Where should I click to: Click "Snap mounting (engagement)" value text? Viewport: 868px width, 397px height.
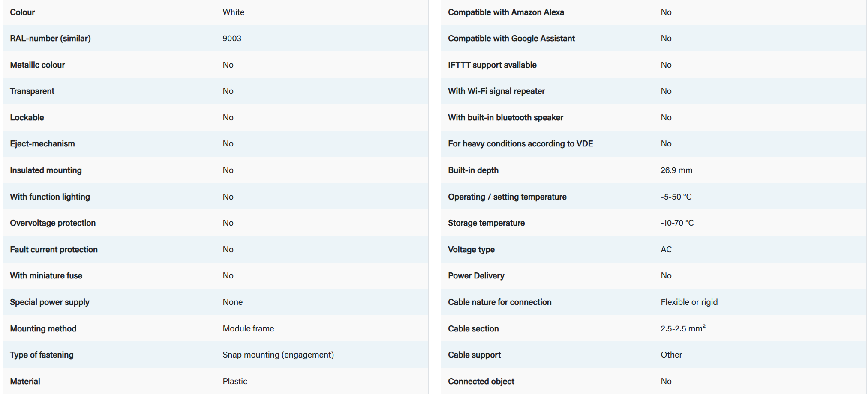tap(278, 355)
